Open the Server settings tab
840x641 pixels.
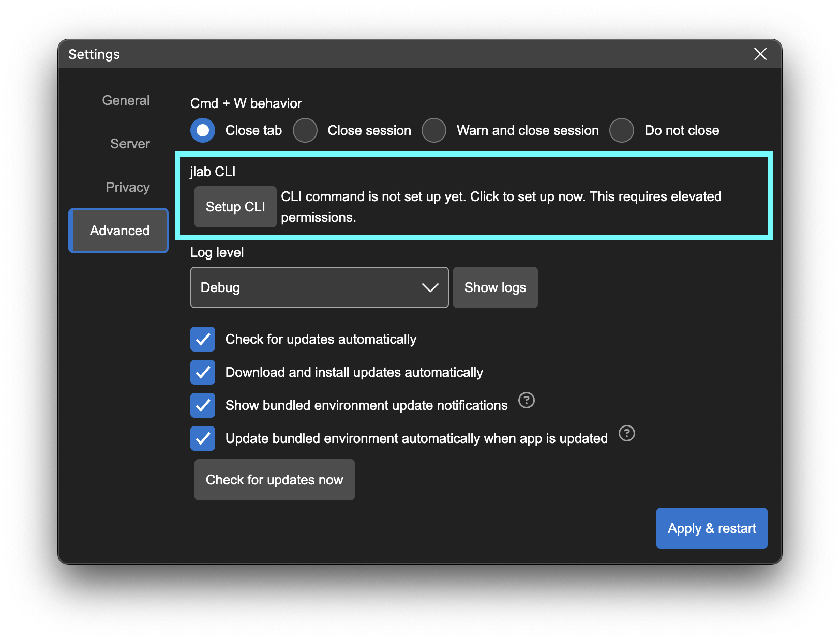(130, 144)
